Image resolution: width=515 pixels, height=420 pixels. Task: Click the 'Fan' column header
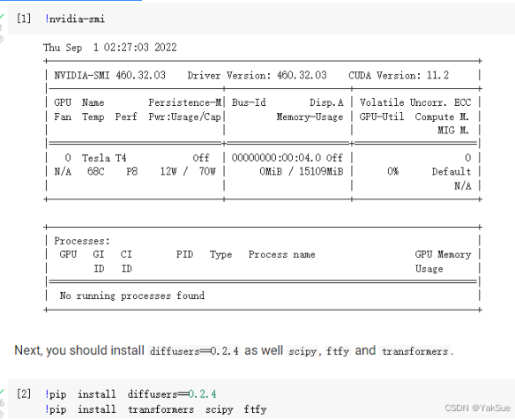(63, 116)
